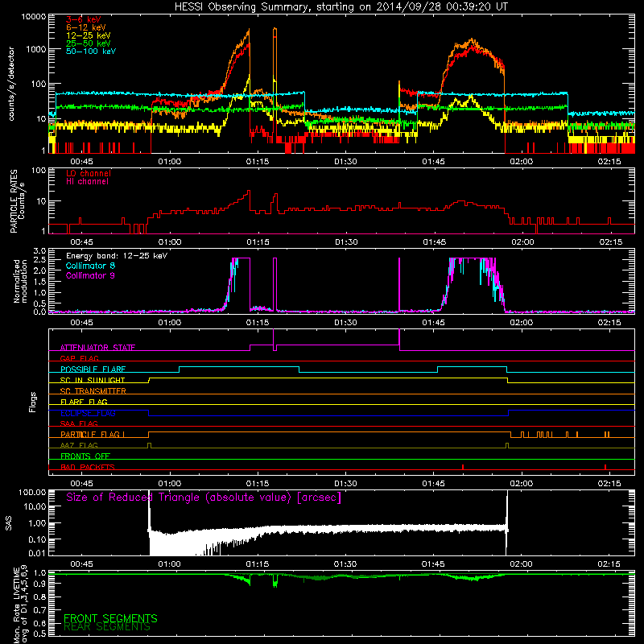Image resolution: width=644 pixels, height=644 pixels.
Task: Click the 01:45 tick under the modulation panel
Action: tap(433, 323)
